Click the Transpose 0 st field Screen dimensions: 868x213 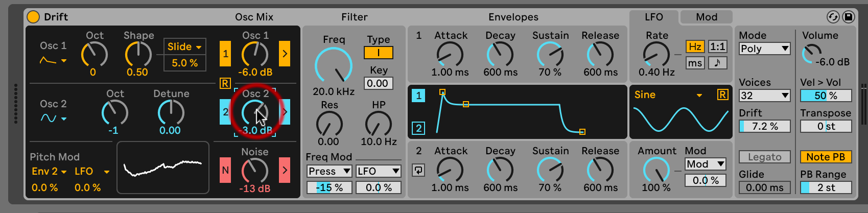pyautogui.click(x=826, y=126)
